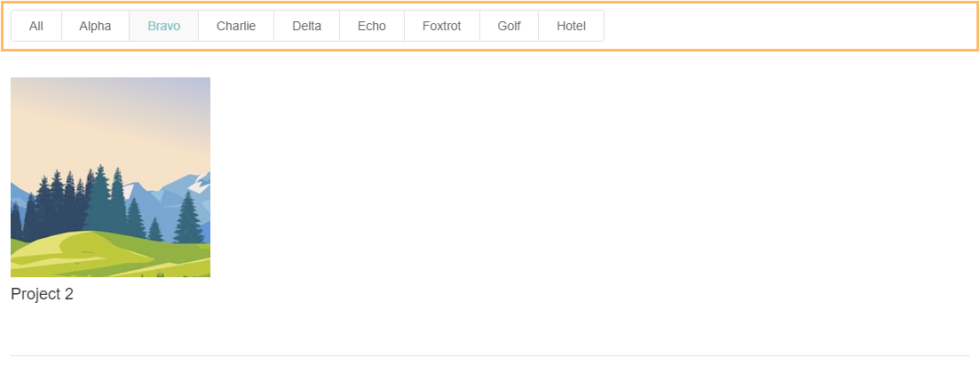The width and height of the screenshot is (980, 366).
Task: Filter the gallery by Hotel
Action: [572, 26]
